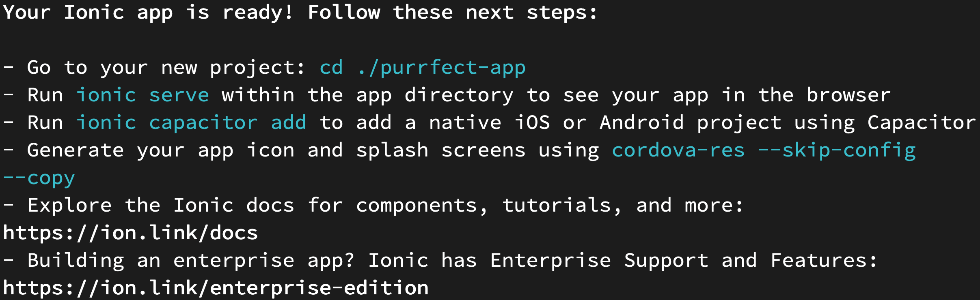Click the 'ionic serve' command text
This screenshot has width=980, height=300.
142,95
